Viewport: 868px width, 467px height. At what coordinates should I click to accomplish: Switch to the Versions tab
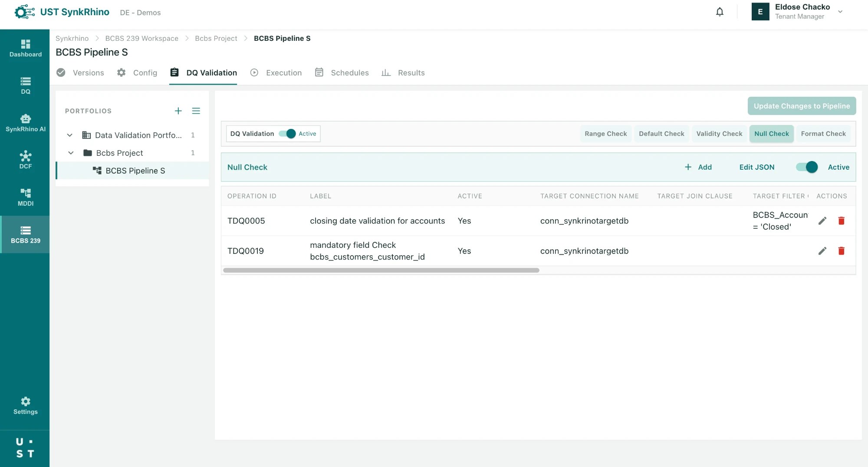click(80, 72)
